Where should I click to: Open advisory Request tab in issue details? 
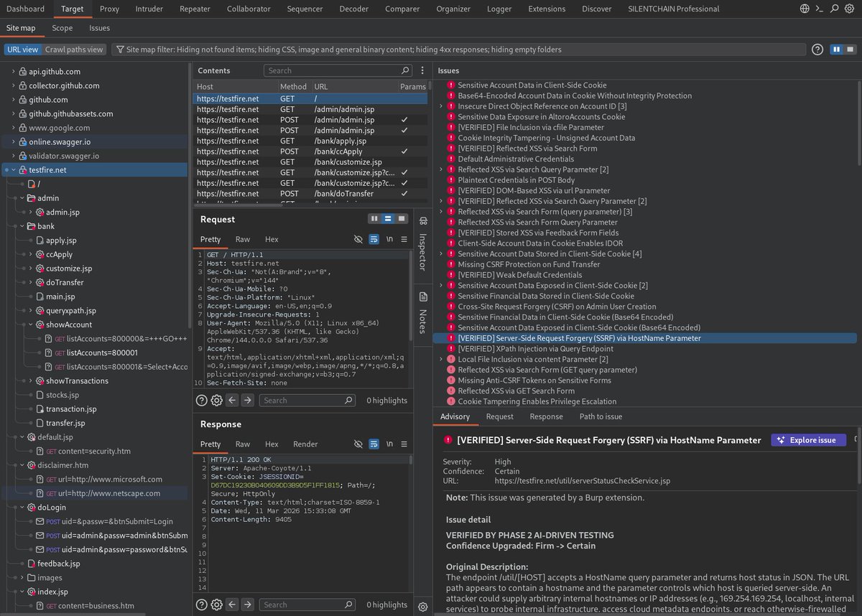pyautogui.click(x=499, y=416)
